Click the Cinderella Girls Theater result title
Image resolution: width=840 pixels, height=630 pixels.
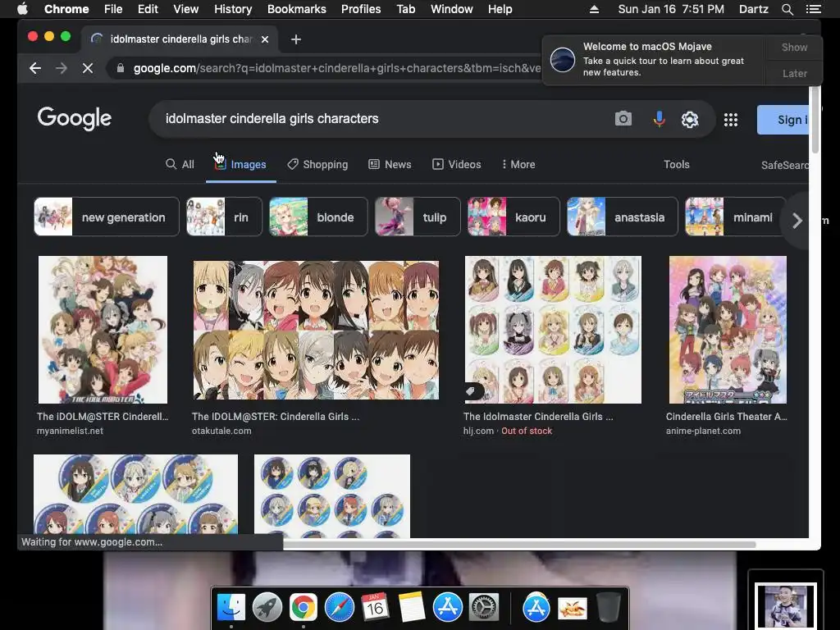pos(727,416)
